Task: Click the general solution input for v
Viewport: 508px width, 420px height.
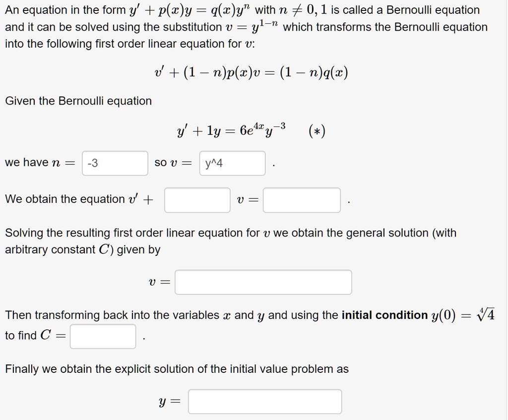Action: (263, 282)
